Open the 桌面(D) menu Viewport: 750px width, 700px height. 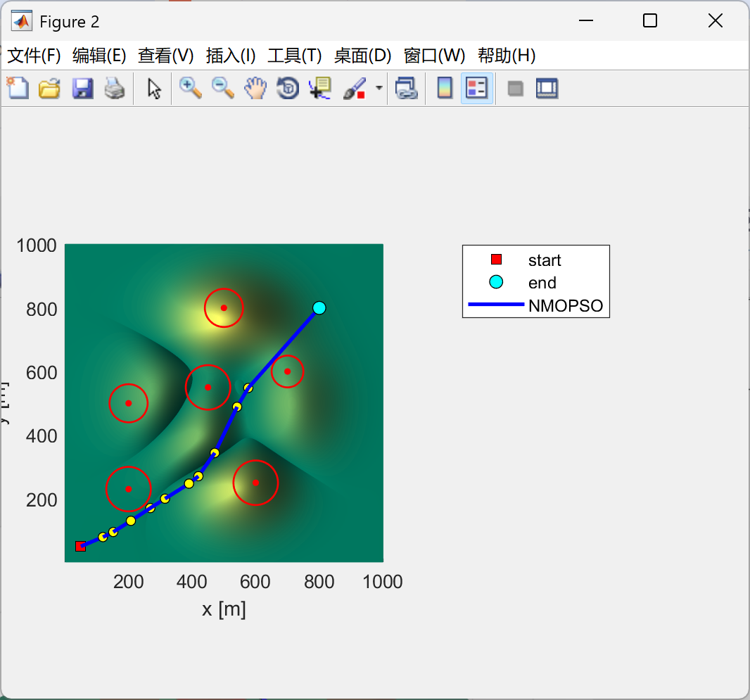tap(362, 56)
